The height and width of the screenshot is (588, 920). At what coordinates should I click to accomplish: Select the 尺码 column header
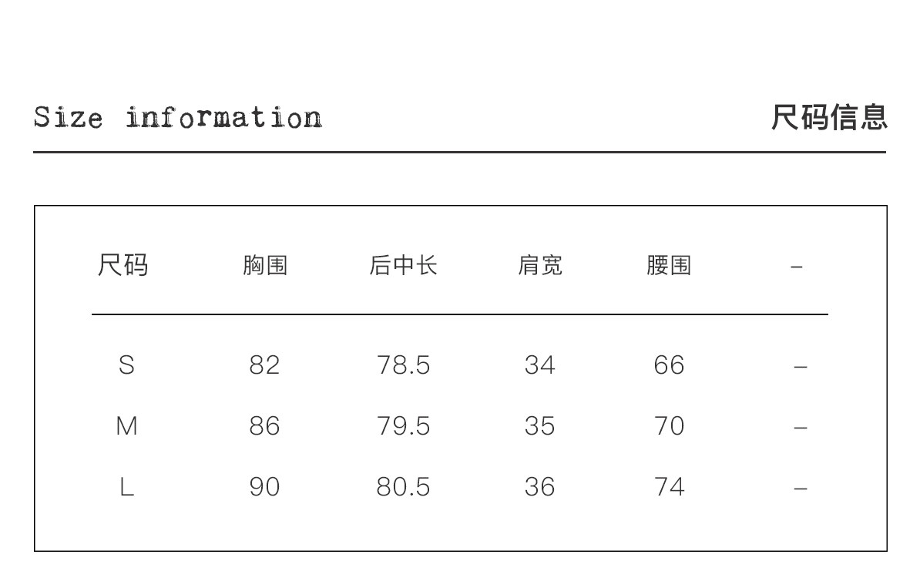[123, 265]
